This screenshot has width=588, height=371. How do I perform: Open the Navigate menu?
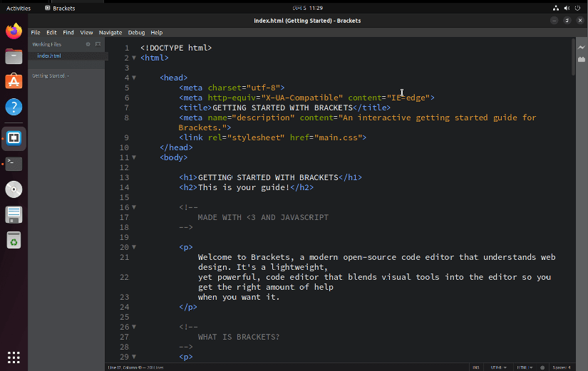pos(110,33)
